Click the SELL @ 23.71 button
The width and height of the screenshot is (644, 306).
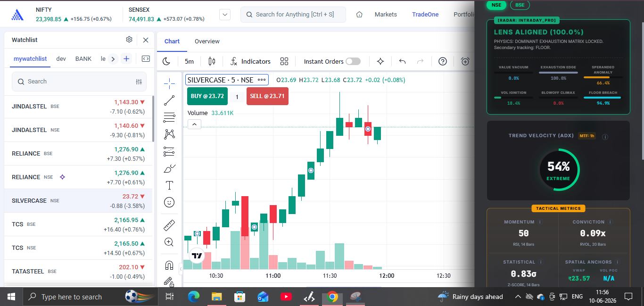click(x=267, y=96)
